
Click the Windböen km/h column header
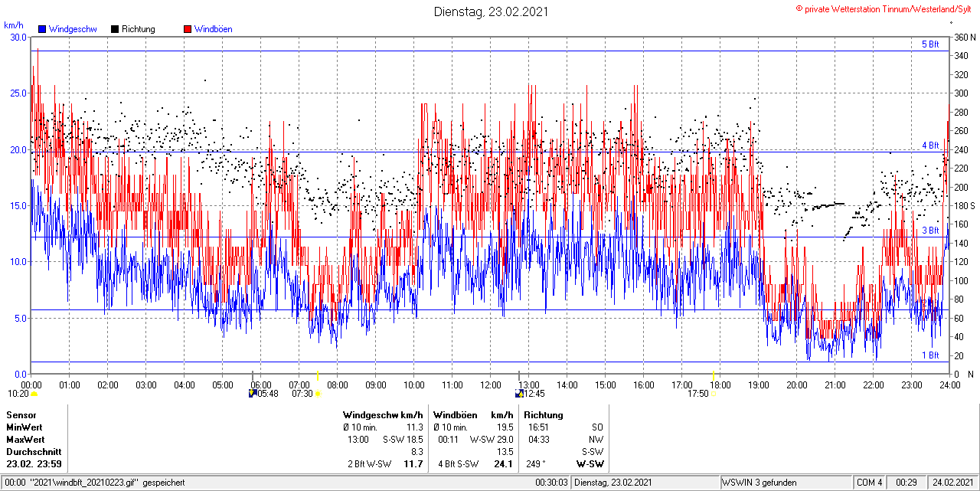[x=473, y=415]
